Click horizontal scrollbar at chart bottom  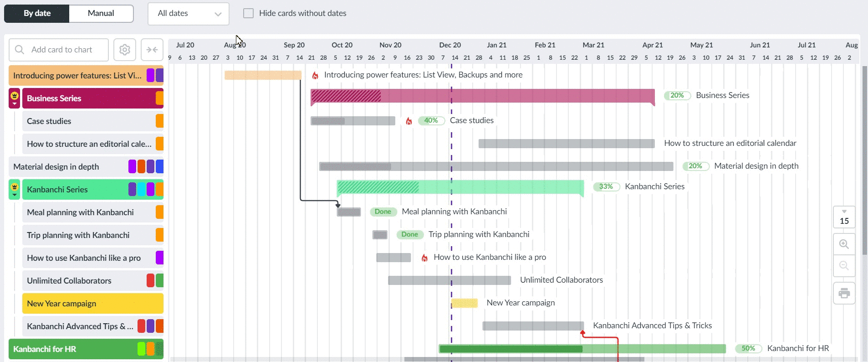pyautogui.click(x=524, y=359)
